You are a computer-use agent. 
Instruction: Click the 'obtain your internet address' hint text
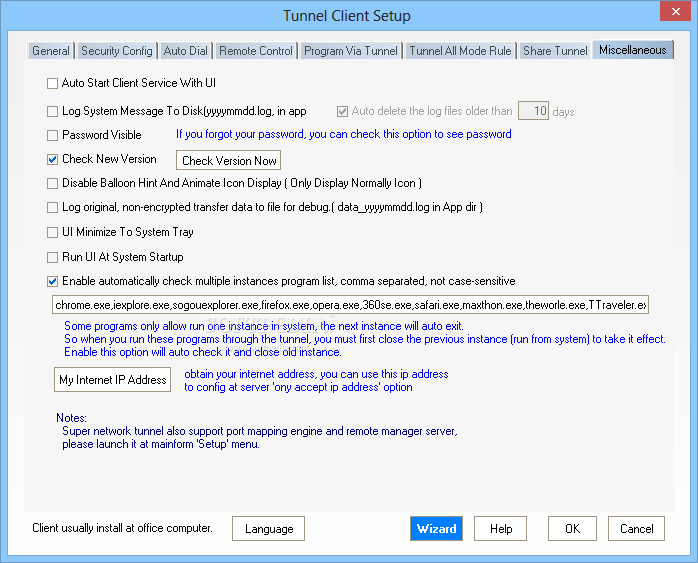coord(316,374)
